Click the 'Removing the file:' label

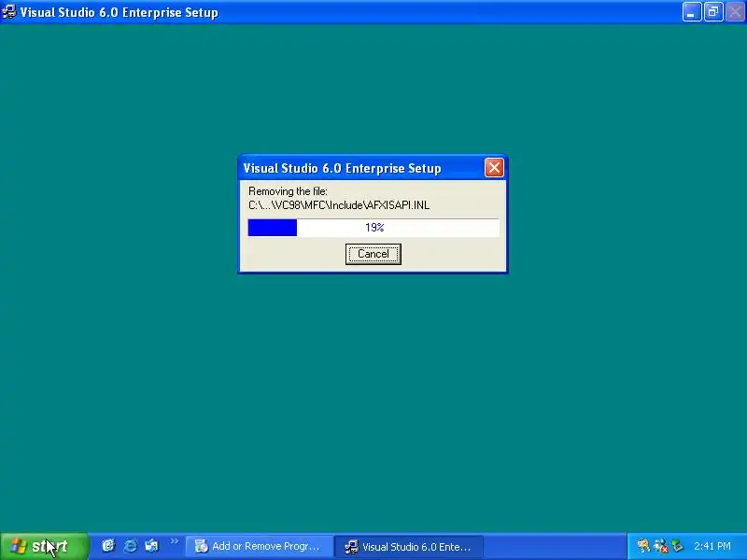click(x=288, y=191)
